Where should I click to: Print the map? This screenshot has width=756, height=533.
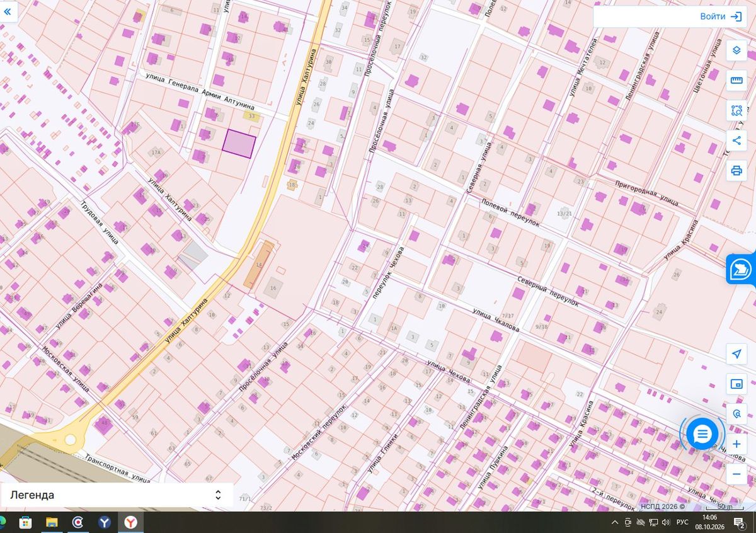click(736, 170)
